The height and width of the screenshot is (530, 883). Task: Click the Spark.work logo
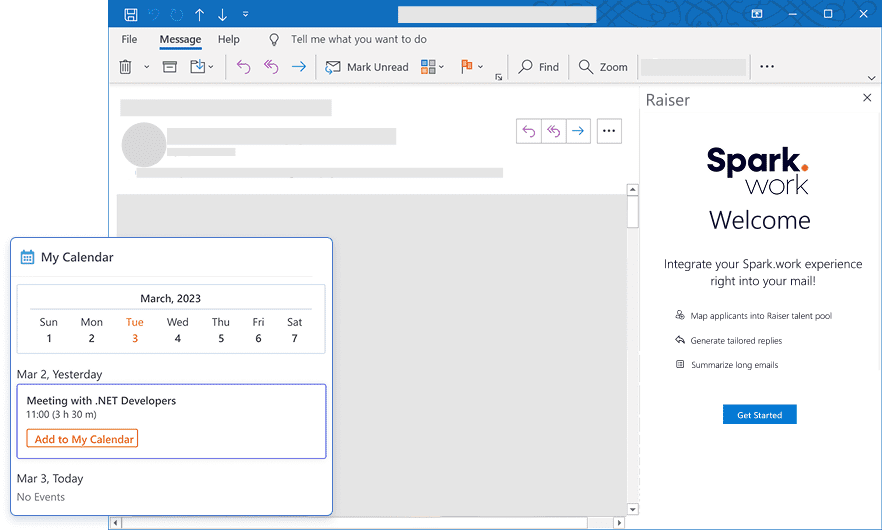[758, 170]
